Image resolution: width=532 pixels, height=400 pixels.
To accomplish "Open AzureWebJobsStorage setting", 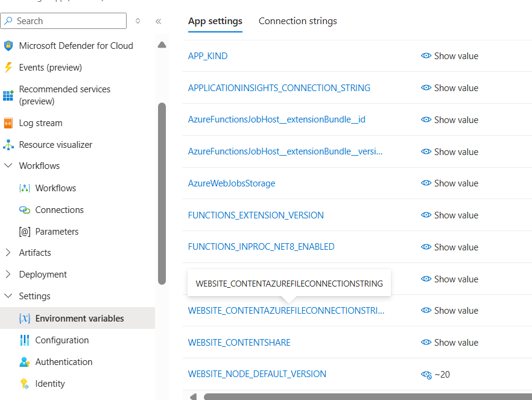I will [232, 183].
